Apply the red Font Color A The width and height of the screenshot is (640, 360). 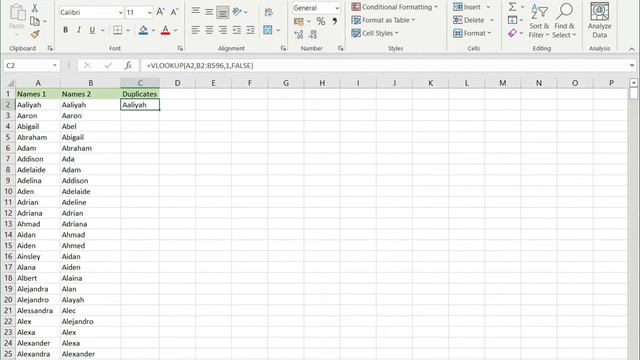165,30
